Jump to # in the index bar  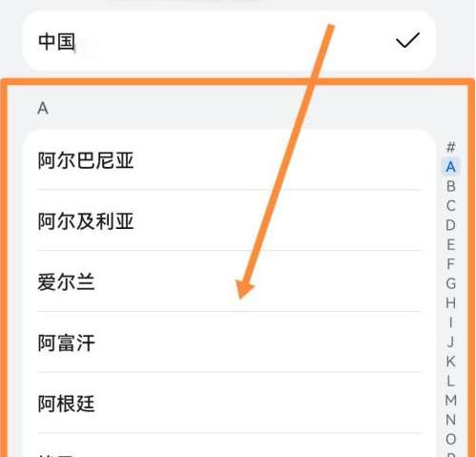coord(450,147)
